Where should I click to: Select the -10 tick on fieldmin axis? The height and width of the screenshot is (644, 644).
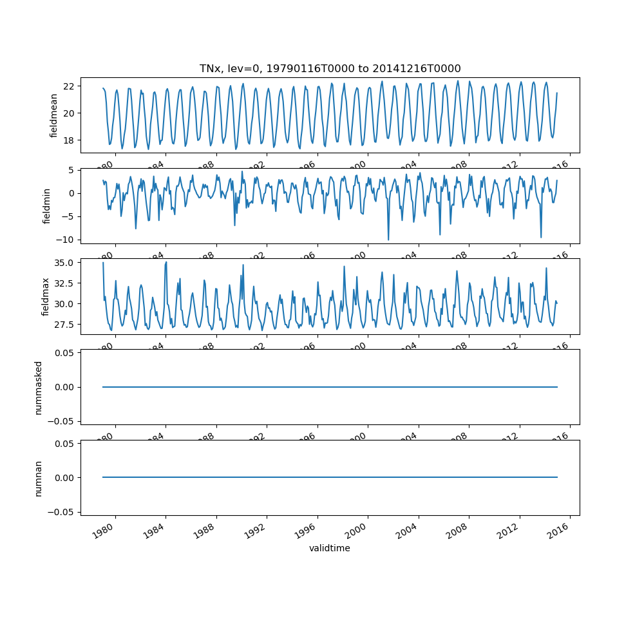67,240
